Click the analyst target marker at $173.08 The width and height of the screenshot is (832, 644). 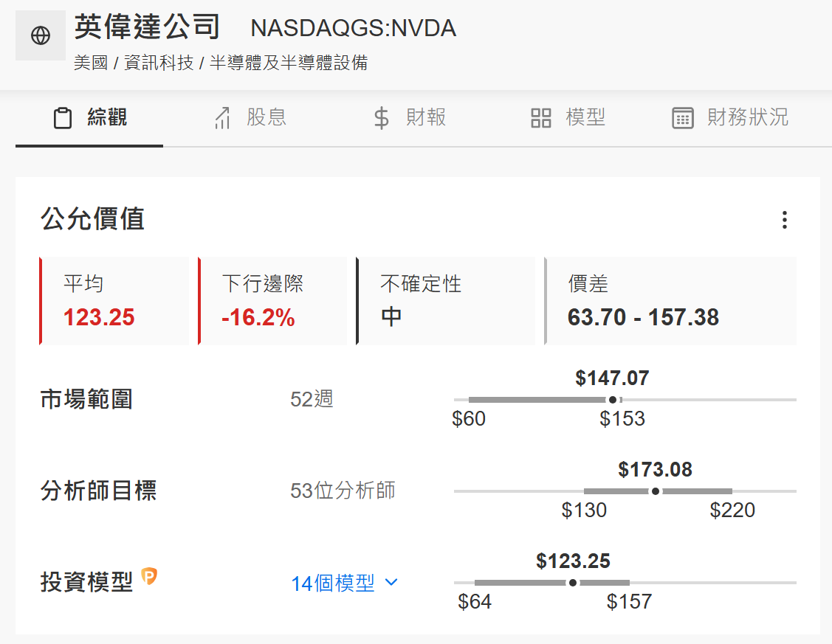point(656,491)
